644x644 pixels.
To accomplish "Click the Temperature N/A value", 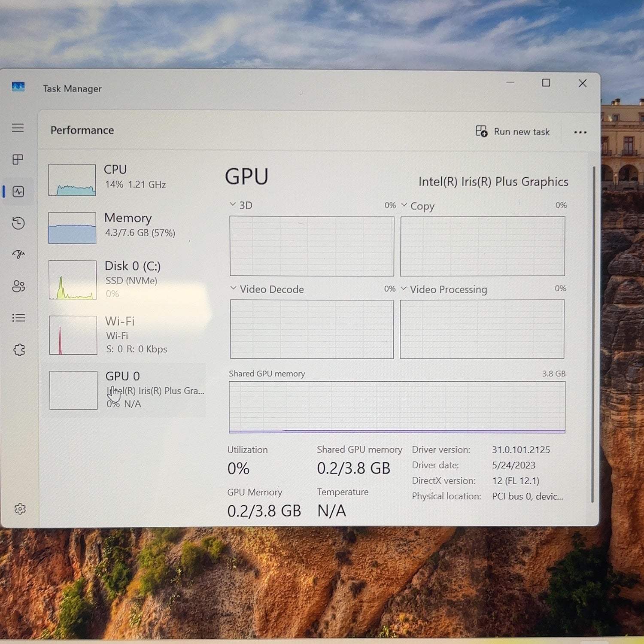I will (331, 511).
